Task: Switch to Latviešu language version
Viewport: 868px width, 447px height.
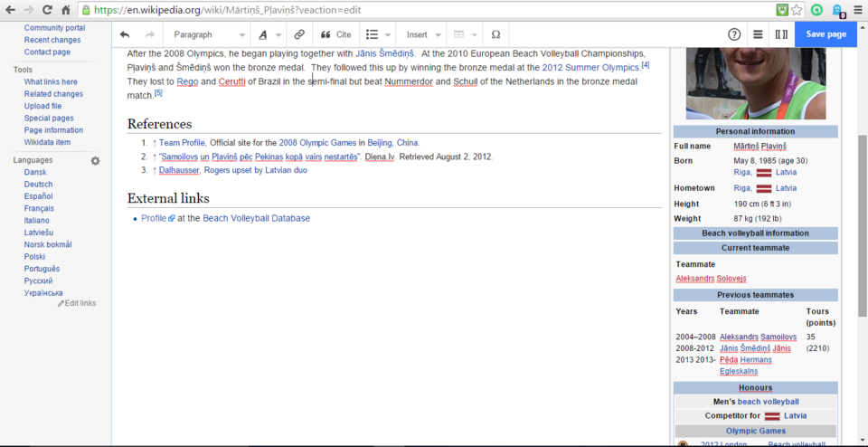Action: (x=39, y=233)
